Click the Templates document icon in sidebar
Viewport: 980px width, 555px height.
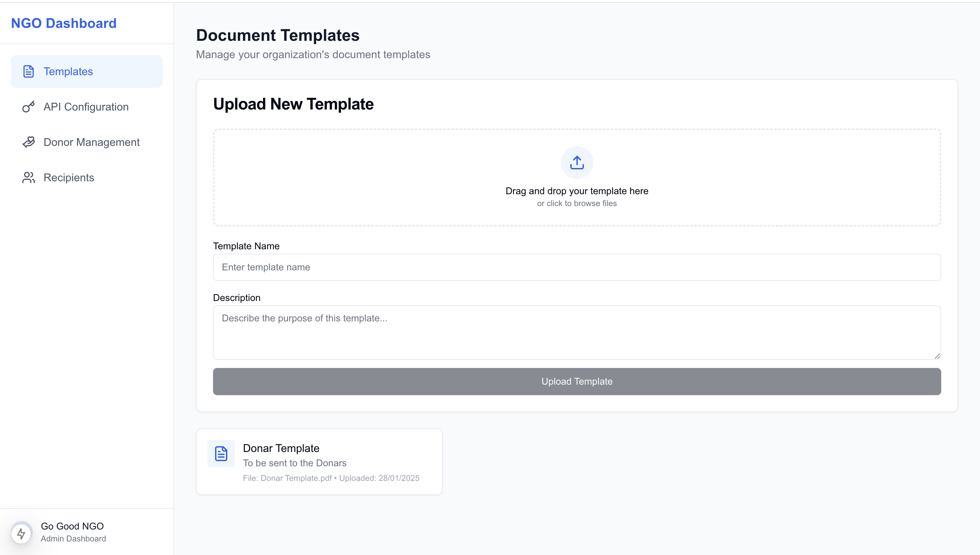coord(29,71)
